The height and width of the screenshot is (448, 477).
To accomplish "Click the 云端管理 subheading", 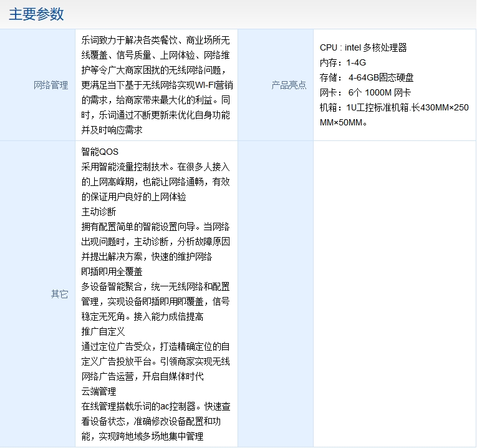I will (x=99, y=391).
